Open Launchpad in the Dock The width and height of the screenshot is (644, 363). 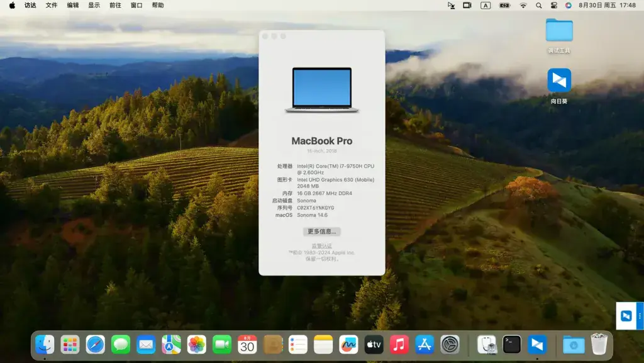pyautogui.click(x=70, y=345)
